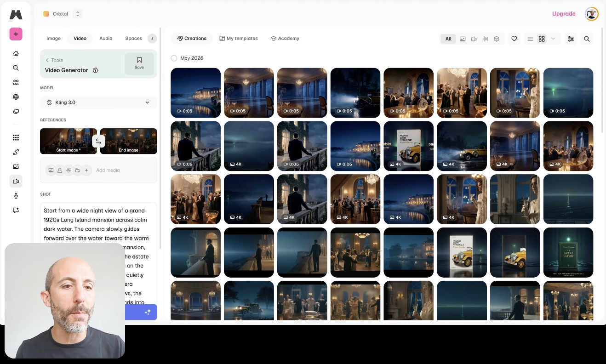The image size is (606, 364).
Task: Open the Creations tab
Action: (x=192, y=39)
